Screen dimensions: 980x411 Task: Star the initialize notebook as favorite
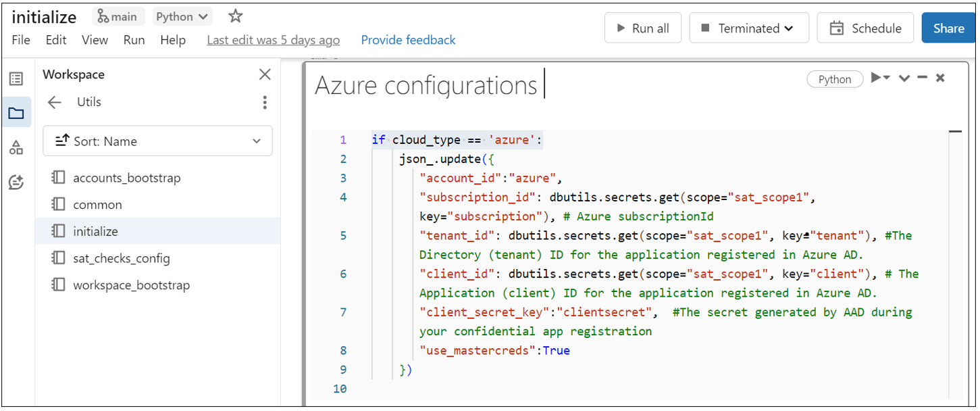coord(235,16)
